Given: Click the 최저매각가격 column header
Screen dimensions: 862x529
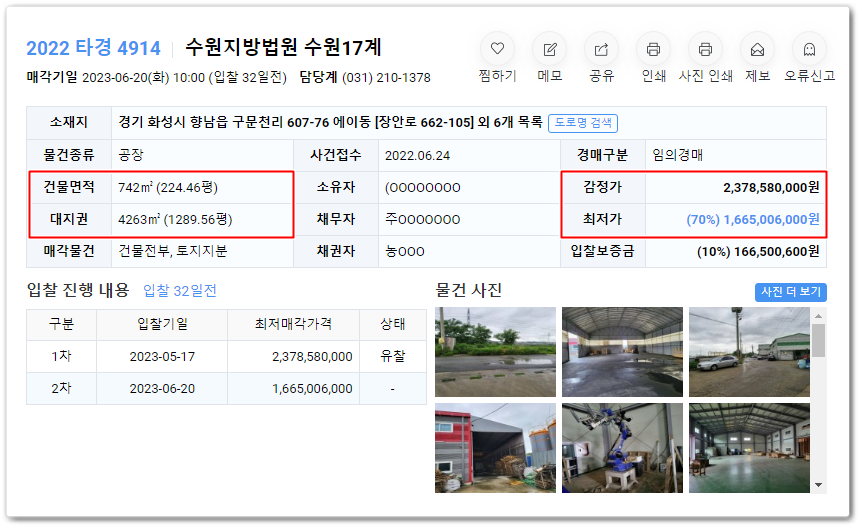Looking at the screenshot, I should coord(293,324).
